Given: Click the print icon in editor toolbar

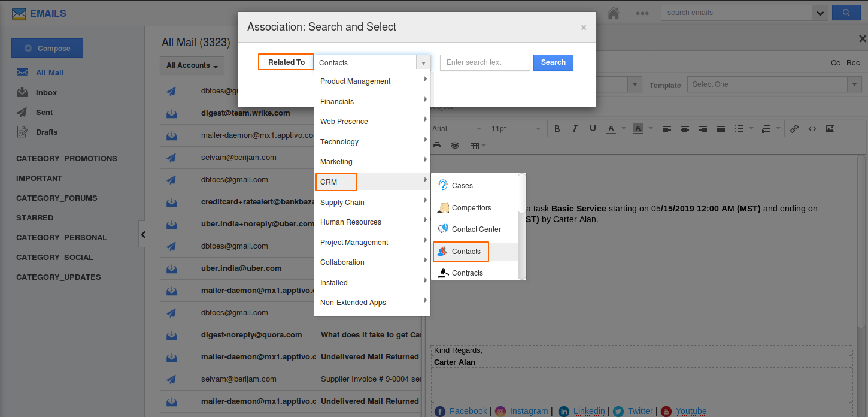Looking at the screenshot, I should 437,146.
